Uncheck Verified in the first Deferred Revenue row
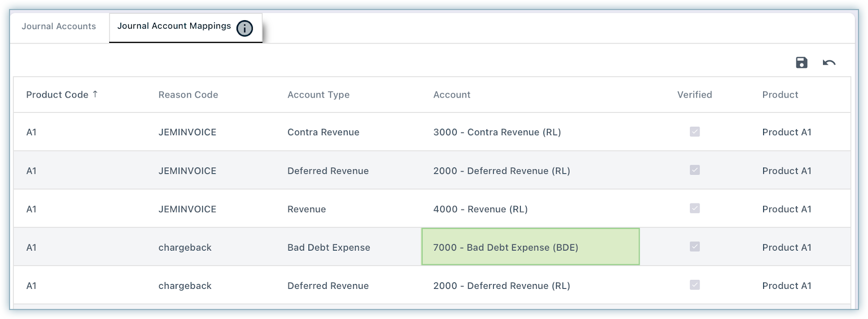Viewport: 868px width, 319px height. point(695,170)
